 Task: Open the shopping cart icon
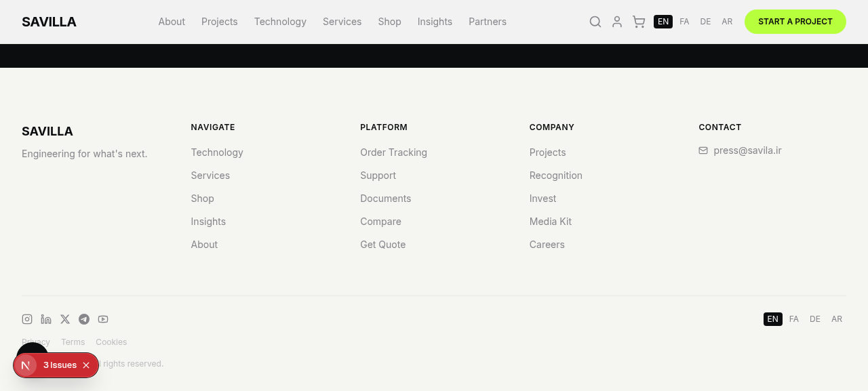(x=639, y=22)
